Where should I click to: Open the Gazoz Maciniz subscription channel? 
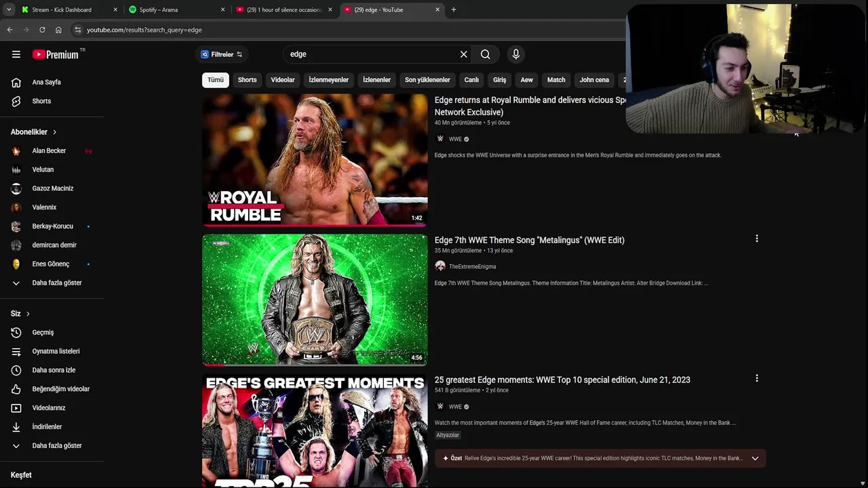coord(52,188)
